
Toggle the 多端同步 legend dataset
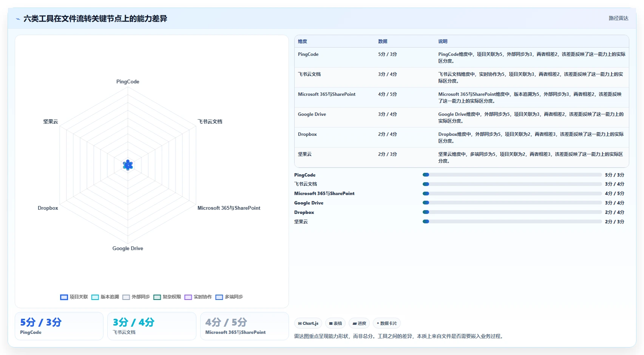[x=229, y=297]
